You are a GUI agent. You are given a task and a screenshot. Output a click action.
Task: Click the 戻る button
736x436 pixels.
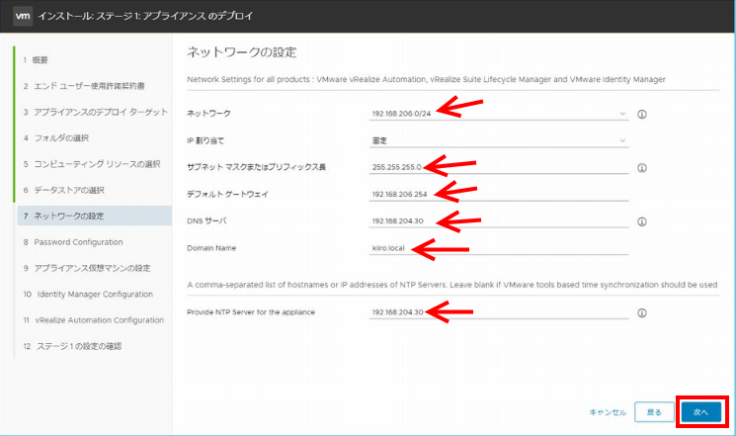654,412
